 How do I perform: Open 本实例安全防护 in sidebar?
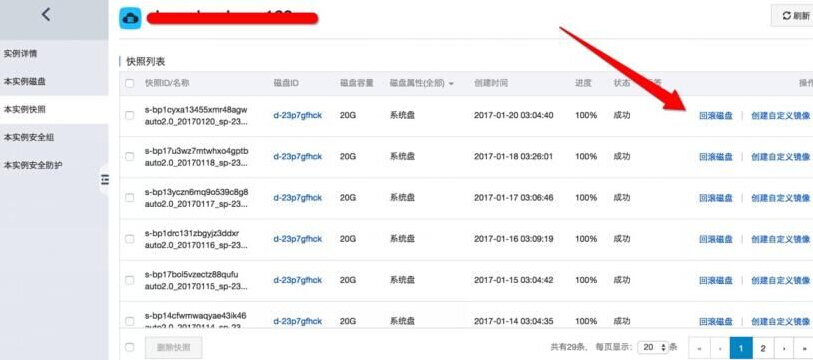tap(33, 165)
